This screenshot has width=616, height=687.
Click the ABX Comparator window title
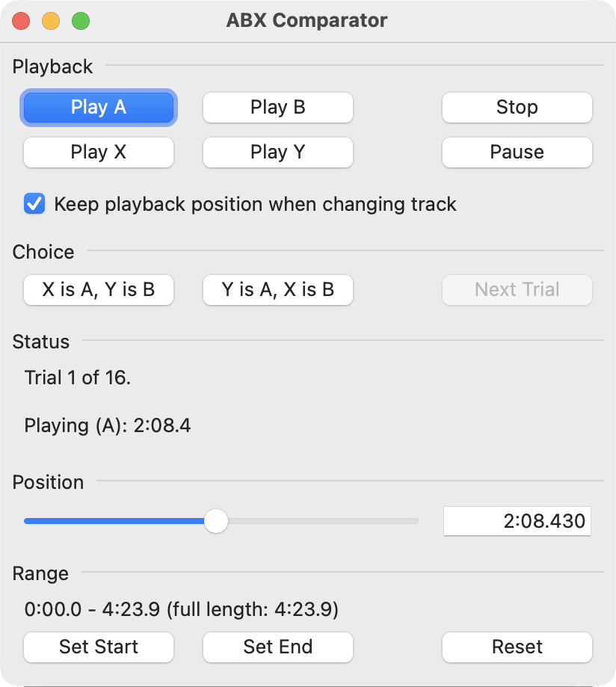[x=307, y=21]
